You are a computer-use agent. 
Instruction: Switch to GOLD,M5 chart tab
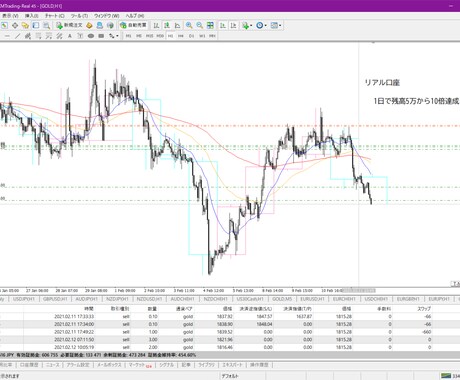click(282, 299)
